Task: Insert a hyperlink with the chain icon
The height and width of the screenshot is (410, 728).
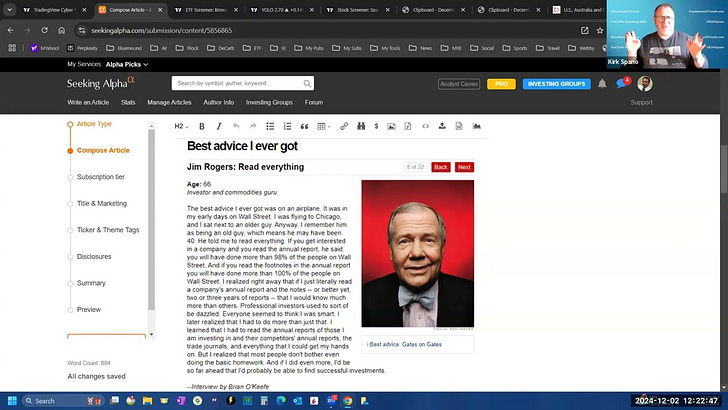Action: pos(344,126)
